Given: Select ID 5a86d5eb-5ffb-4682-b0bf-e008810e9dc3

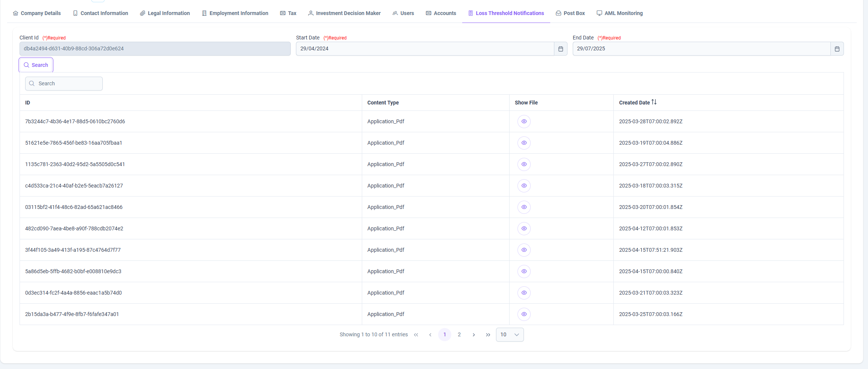Looking at the screenshot, I should (x=73, y=271).
